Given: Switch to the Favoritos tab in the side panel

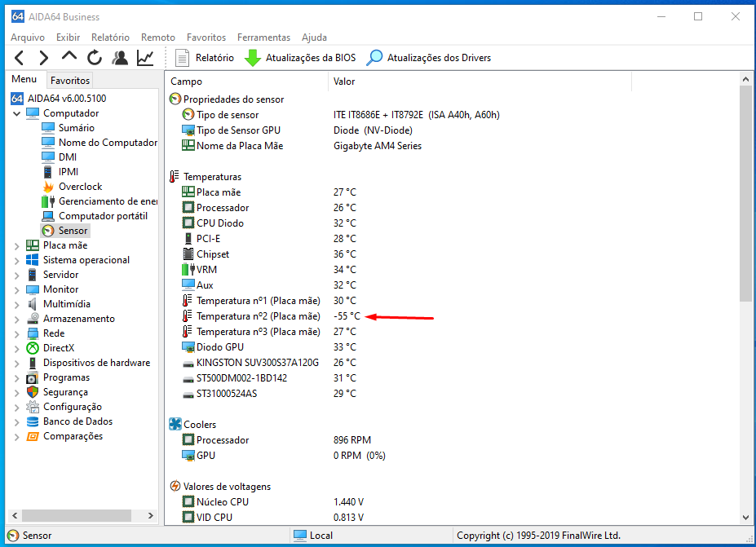Looking at the screenshot, I should (x=70, y=81).
